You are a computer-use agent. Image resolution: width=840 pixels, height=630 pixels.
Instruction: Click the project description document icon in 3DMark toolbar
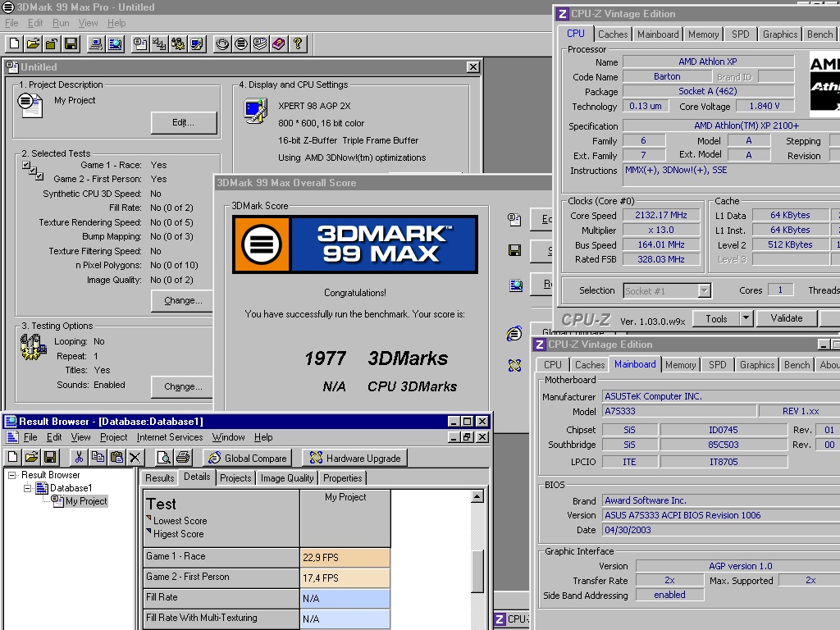coord(140,44)
